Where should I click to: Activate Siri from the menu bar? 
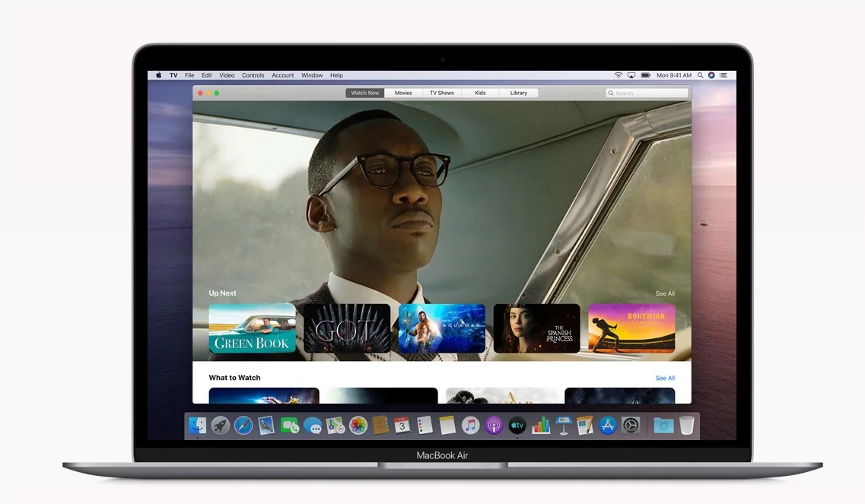click(711, 75)
